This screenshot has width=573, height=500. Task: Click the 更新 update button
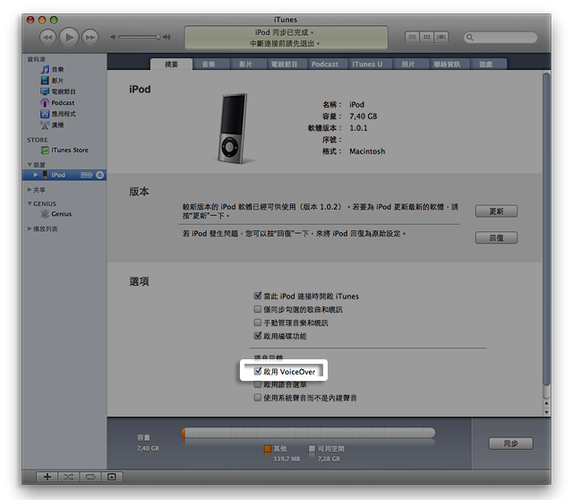click(496, 211)
